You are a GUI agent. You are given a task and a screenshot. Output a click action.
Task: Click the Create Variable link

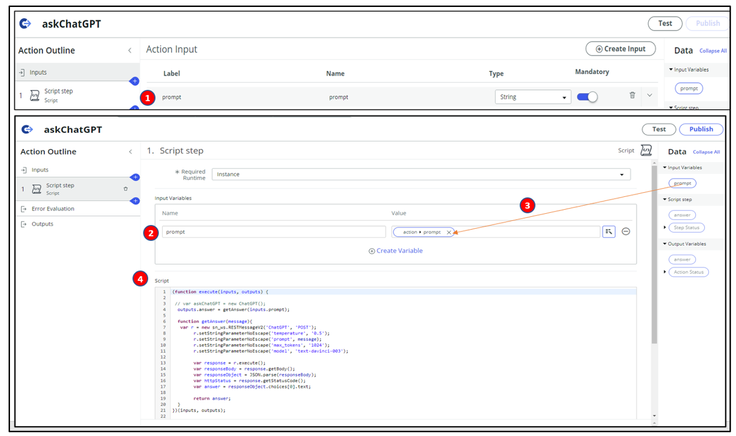tap(396, 251)
